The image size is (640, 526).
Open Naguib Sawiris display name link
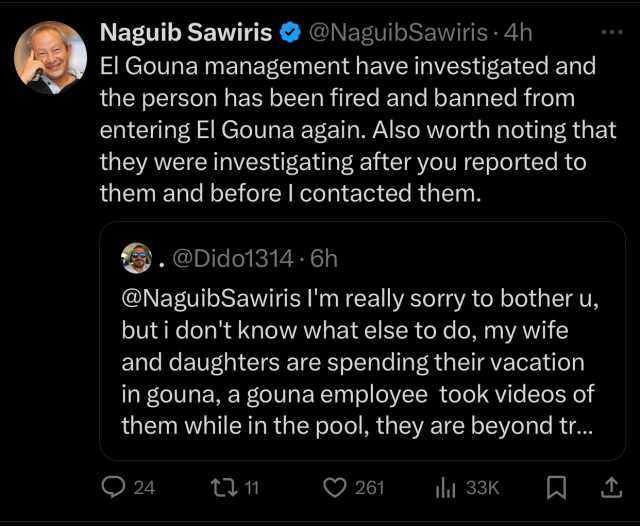tap(186, 33)
